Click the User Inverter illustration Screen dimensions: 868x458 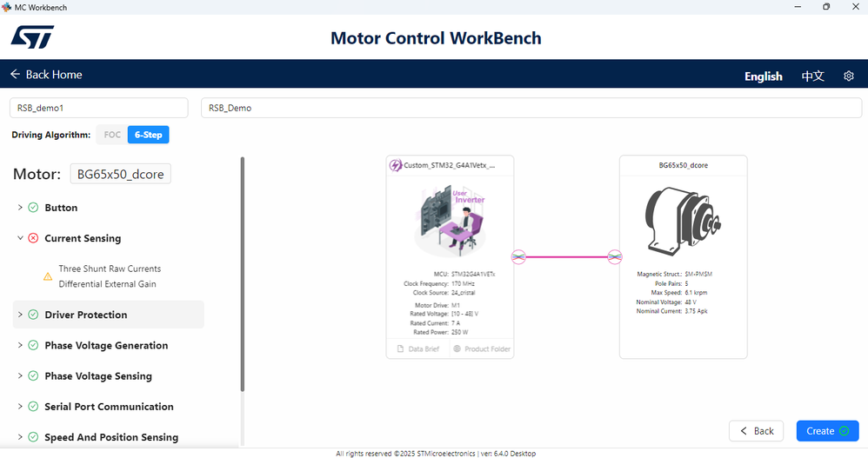[450, 222]
